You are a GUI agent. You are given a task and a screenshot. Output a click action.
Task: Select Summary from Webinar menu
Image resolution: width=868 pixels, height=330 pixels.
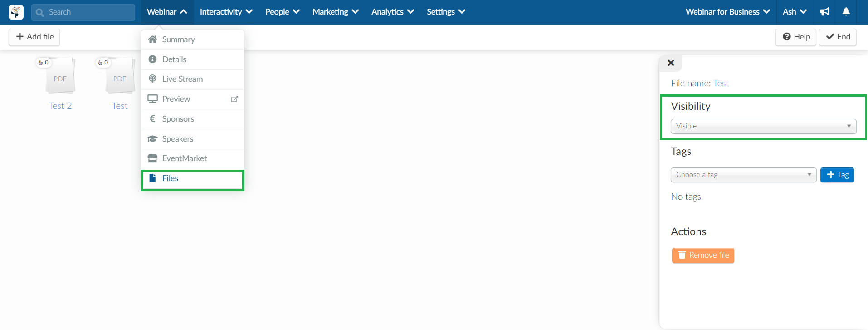pyautogui.click(x=193, y=39)
